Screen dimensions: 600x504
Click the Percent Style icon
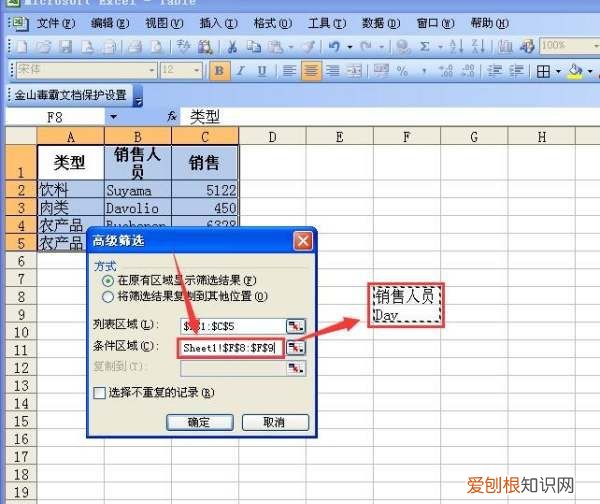(x=402, y=71)
